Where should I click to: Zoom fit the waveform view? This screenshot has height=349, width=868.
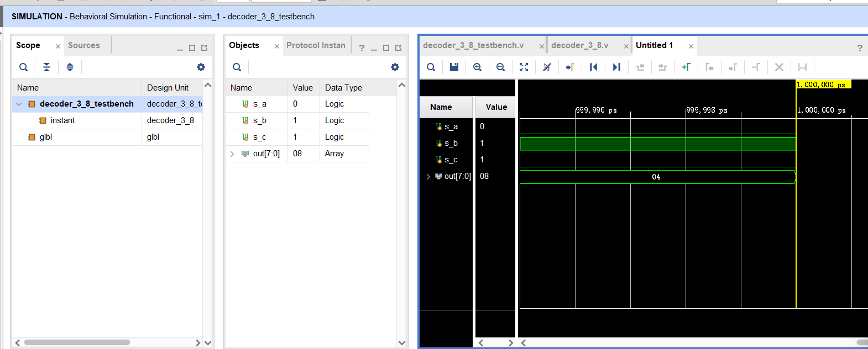click(524, 67)
